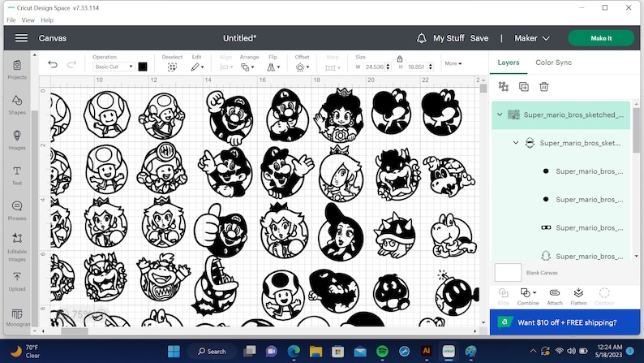644x363 pixels.
Task: Open the notifications bell
Action: point(422,38)
